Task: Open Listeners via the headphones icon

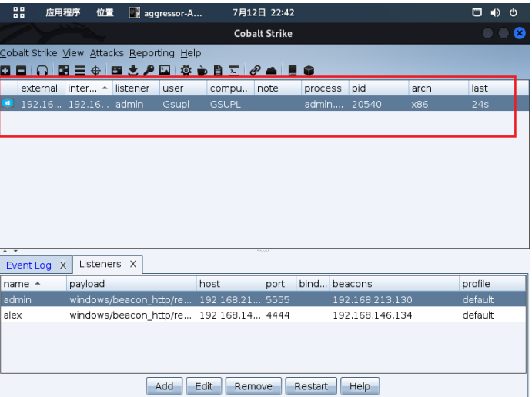Action: coord(42,71)
